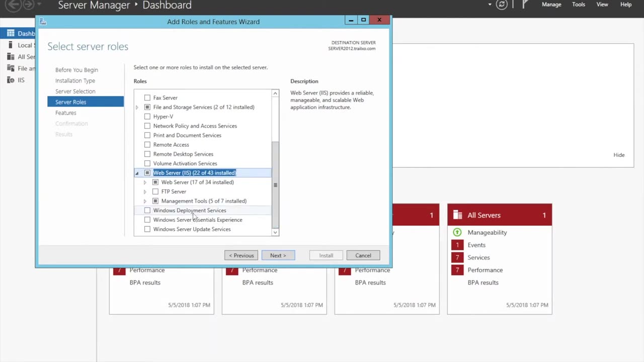Click the wizard title bar icon

(x=43, y=22)
